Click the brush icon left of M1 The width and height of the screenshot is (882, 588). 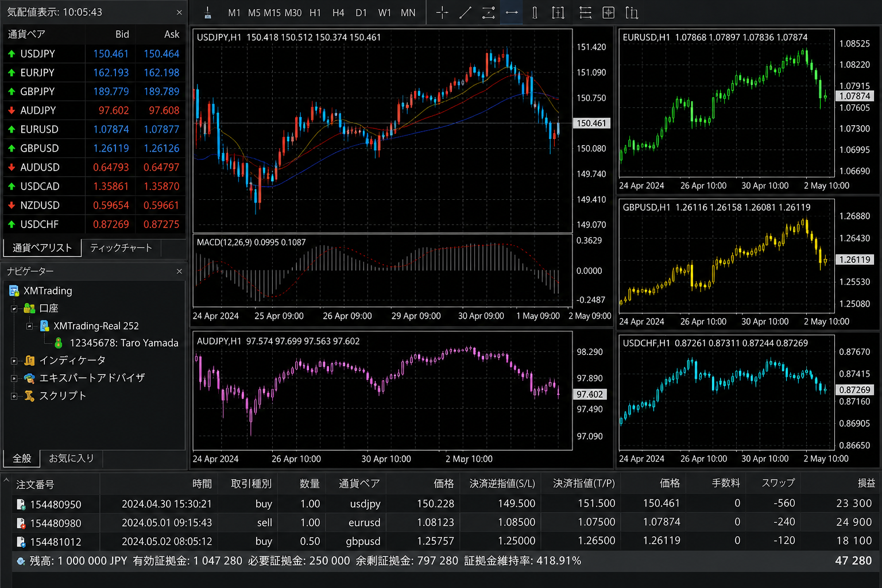(x=208, y=13)
